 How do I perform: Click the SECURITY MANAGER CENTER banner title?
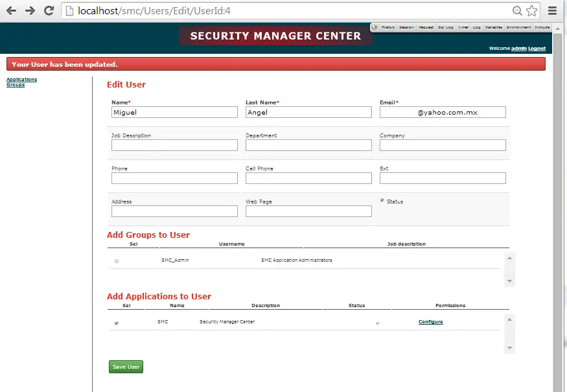coord(275,36)
